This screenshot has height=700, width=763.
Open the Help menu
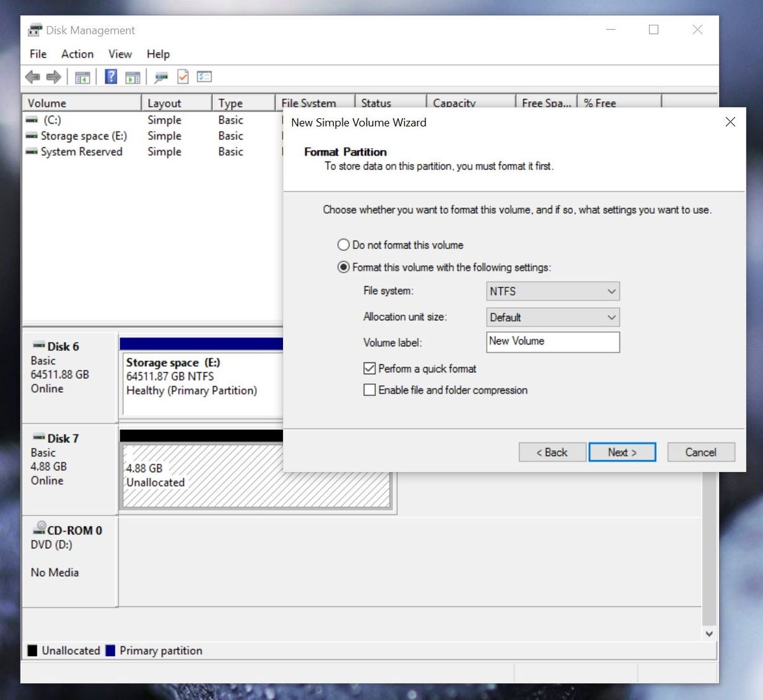tap(158, 54)
